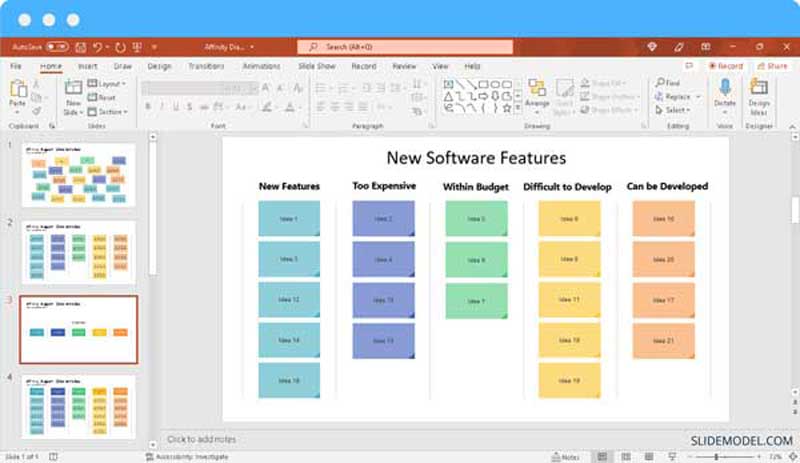Insert a New Slide via ribbon icon

(x=73, y=93)
